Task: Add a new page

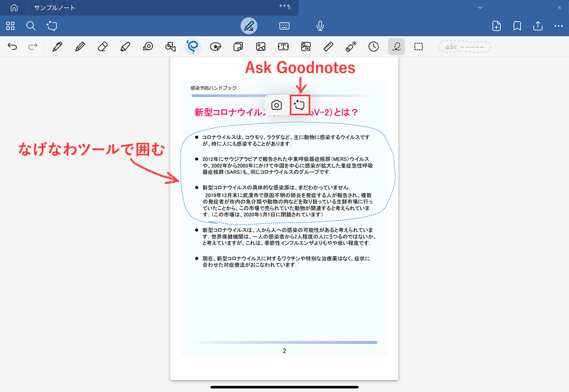Action: coord(497,26)
